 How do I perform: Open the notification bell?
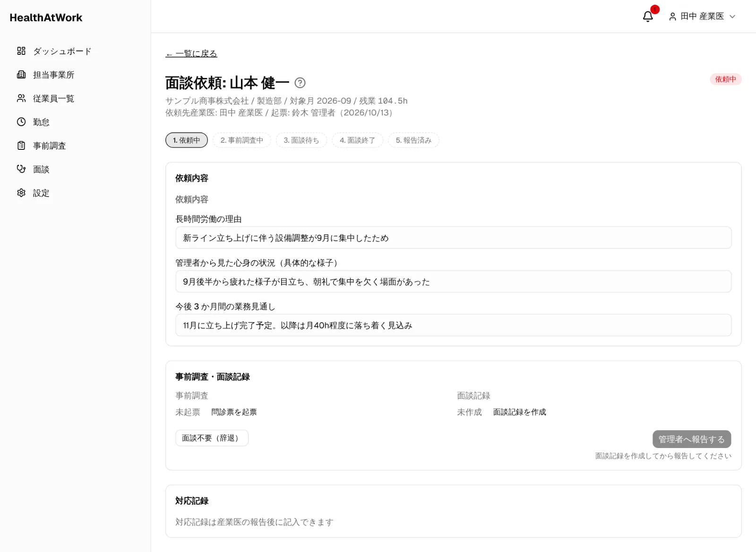(648, 17)
